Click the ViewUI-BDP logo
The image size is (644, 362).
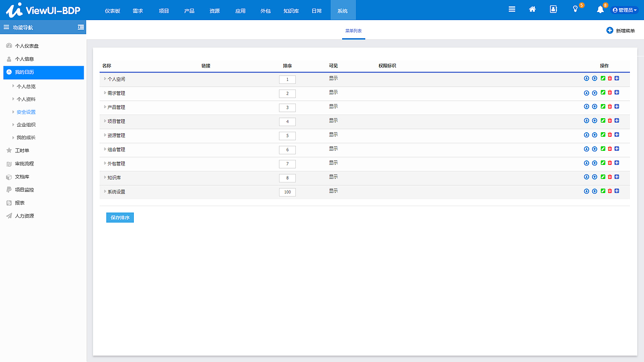(43, 10)
